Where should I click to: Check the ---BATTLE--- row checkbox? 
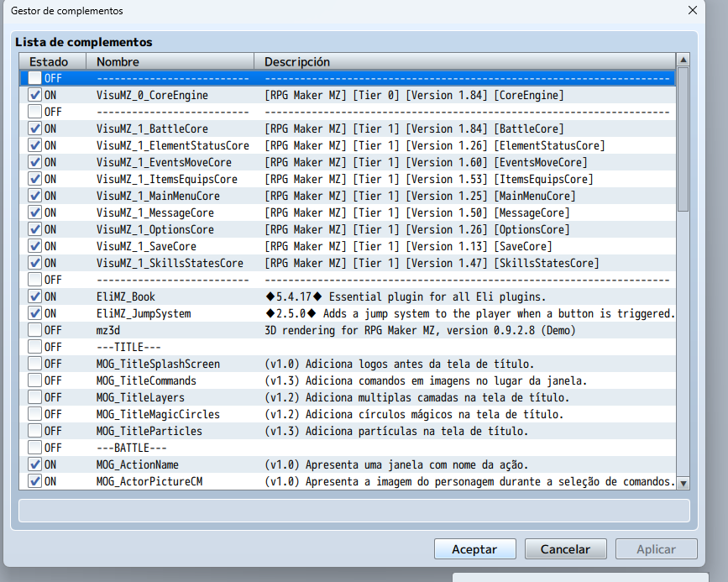click(x=34, y=448)
